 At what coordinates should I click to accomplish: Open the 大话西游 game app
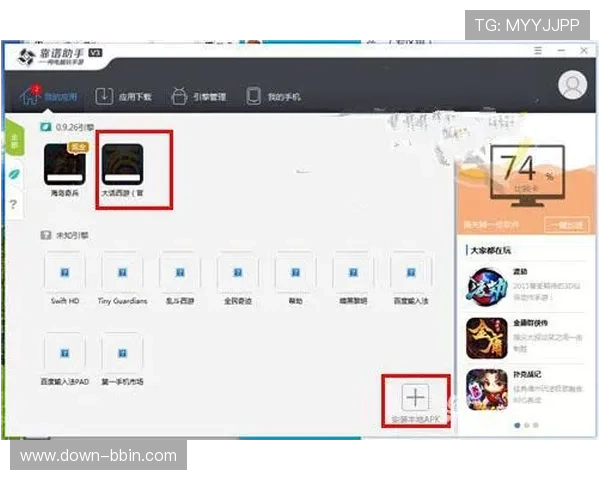point(122,165)
